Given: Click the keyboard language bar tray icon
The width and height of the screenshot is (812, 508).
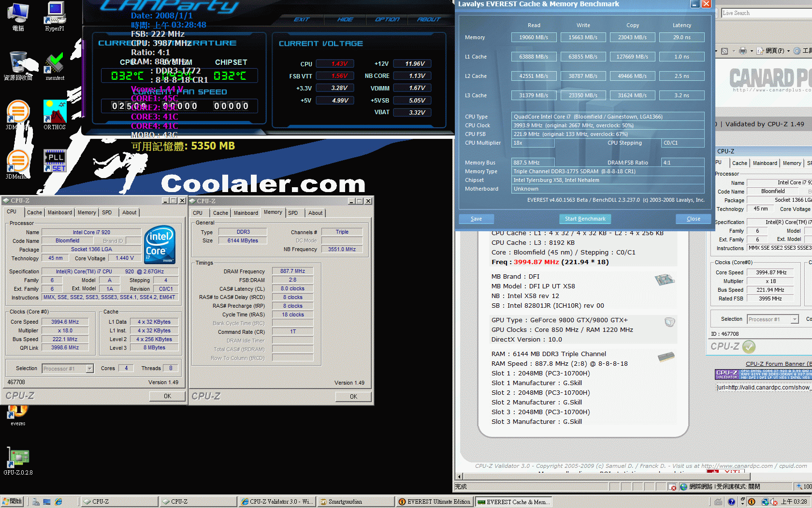Looking at the screenshot, I should click(x=719, y=502).
